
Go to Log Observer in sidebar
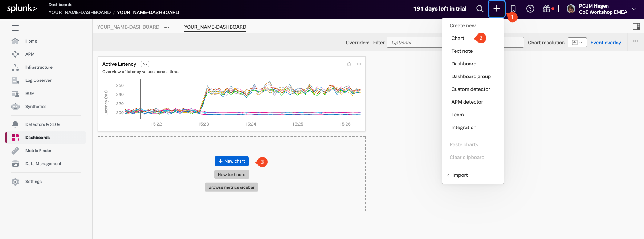pos(38,80)
